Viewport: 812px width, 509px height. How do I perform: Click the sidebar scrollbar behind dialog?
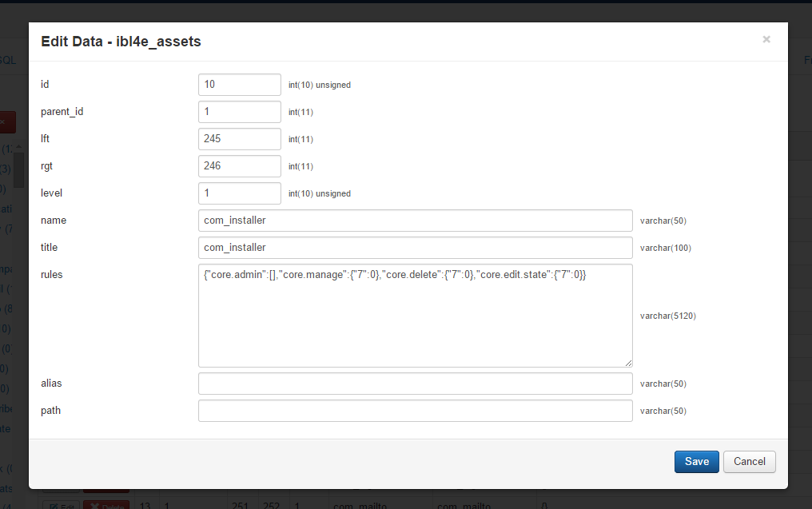click(x=18, y=165)
